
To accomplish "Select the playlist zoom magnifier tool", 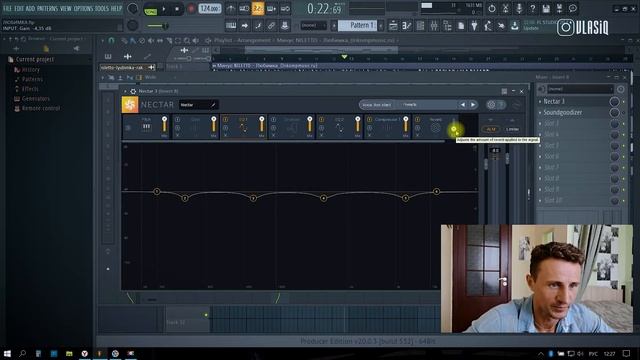I will 187,40.
